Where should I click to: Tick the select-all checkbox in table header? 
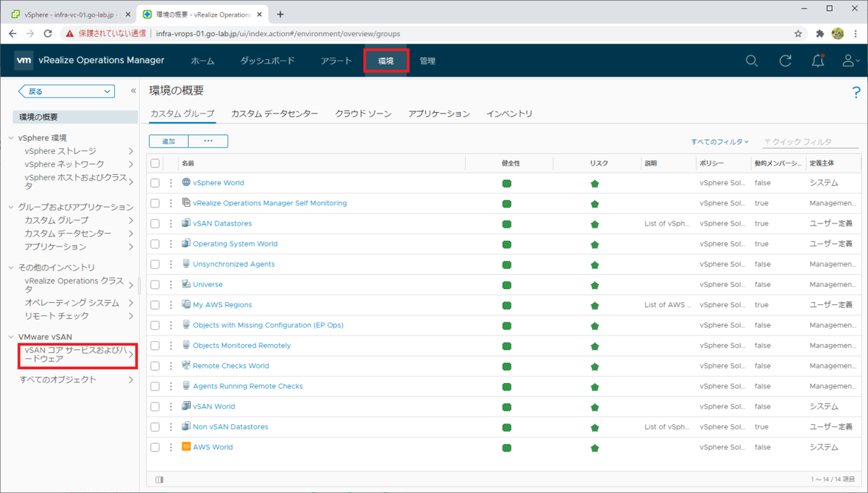tap(155, 163)
